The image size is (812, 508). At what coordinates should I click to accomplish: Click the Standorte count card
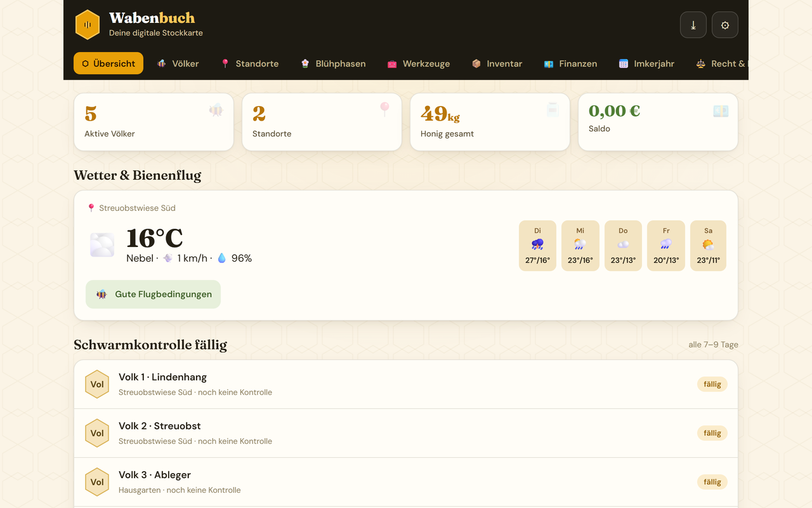pyautogui.click(x=322, y=122)
